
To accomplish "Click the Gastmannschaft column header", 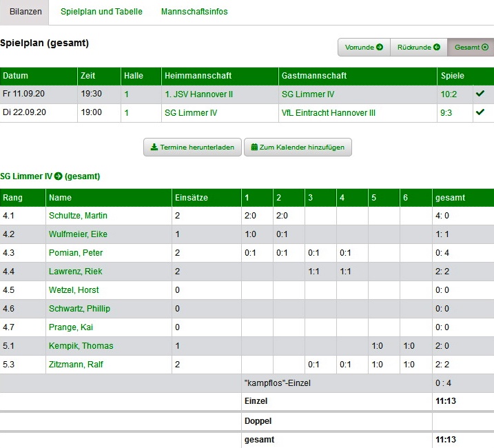I will coord(358,76).
